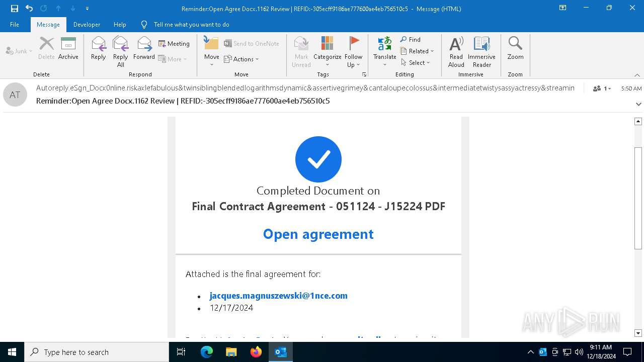
Task: Click the taskbar clock showing 9:11 AM
Action: click(601, 352)
